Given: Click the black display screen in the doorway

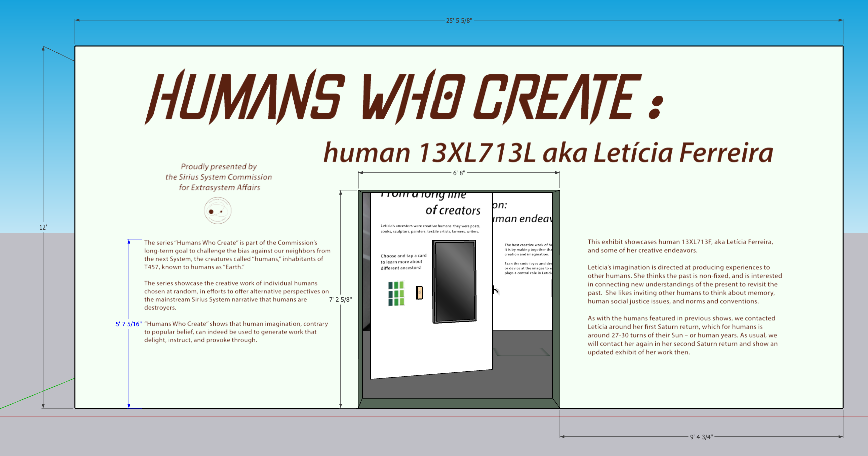Looking at the screenshot, I should [454, 282].
